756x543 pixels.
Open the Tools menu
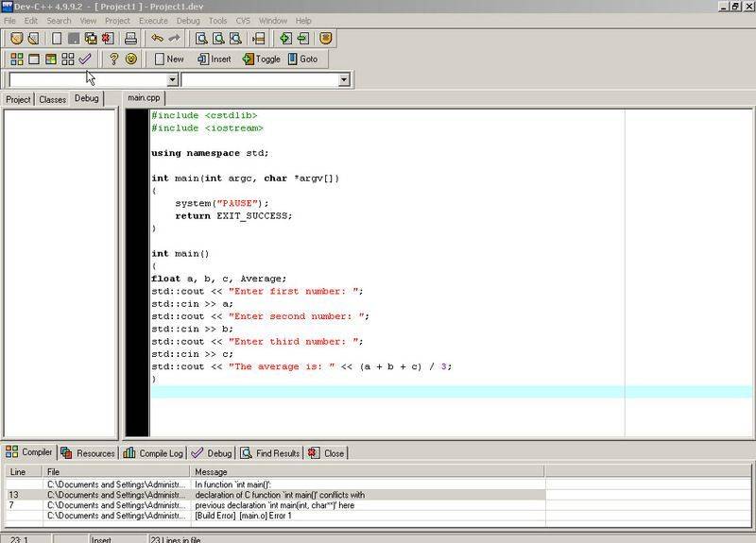217,20
